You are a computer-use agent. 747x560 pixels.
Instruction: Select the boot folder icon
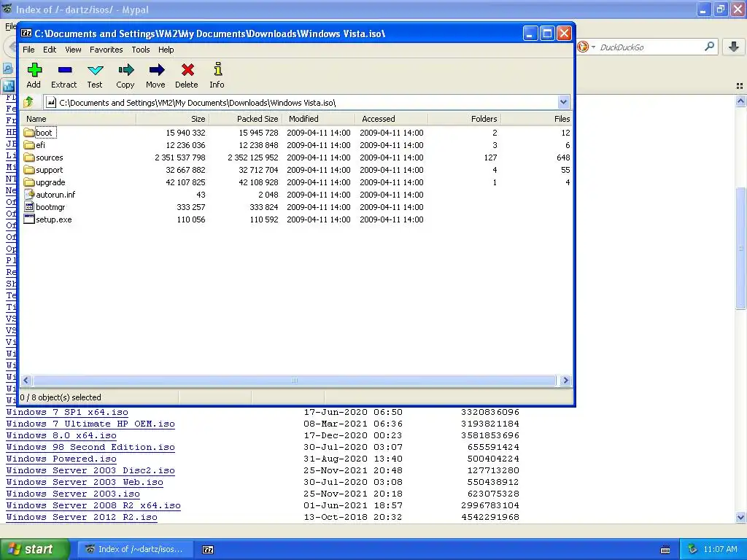(29, 133)
